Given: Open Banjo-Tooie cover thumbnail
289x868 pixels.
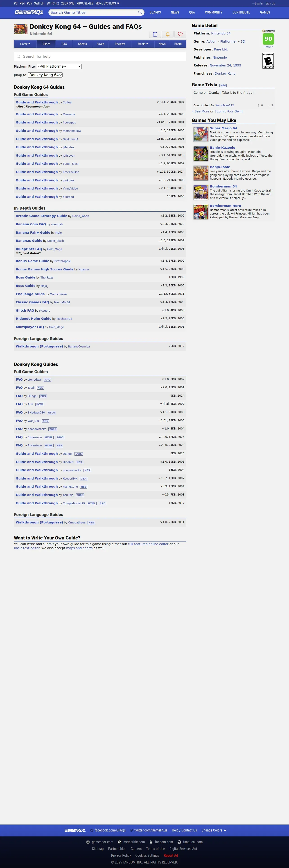Looking at the screenshot, I should [x=201, y=173].
